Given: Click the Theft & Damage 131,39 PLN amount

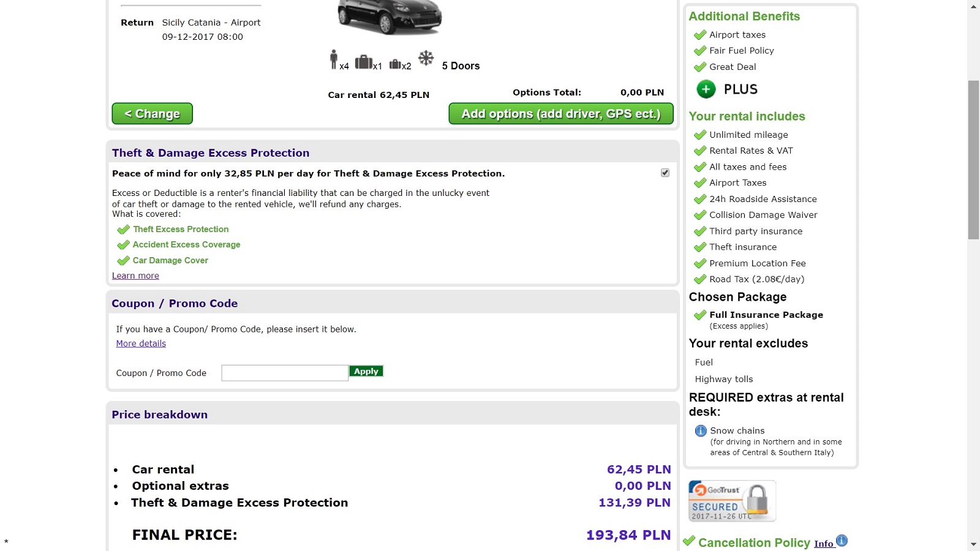Looking at the screenshot, I should (635, 503).
